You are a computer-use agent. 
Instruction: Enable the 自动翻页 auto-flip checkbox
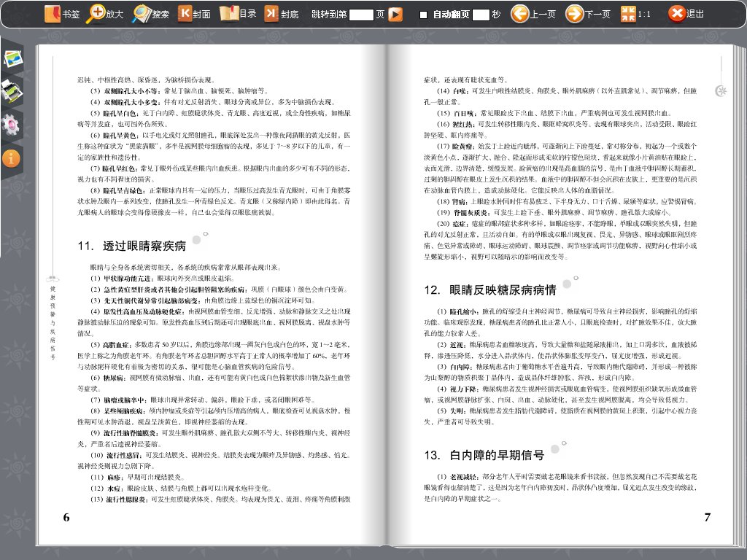423,15
